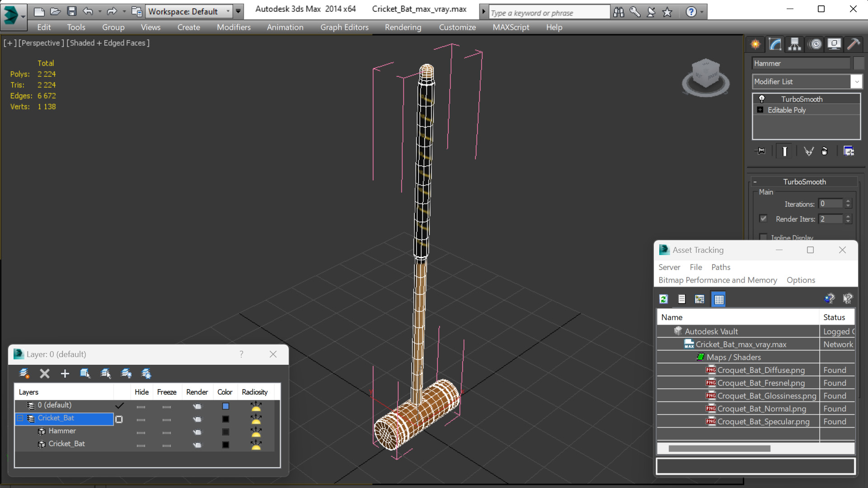Open the Modifiers menu

(234, 27)
